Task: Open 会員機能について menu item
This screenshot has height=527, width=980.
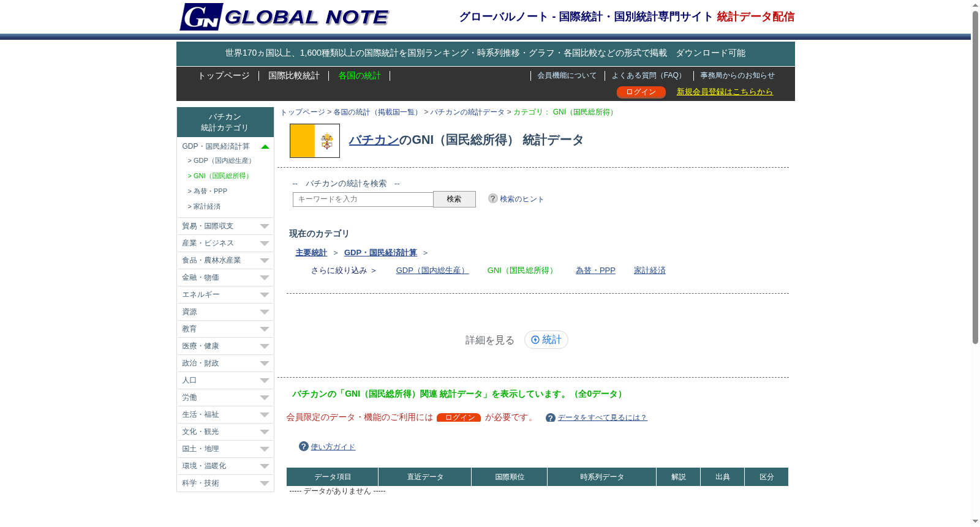Action: [567, 75]
